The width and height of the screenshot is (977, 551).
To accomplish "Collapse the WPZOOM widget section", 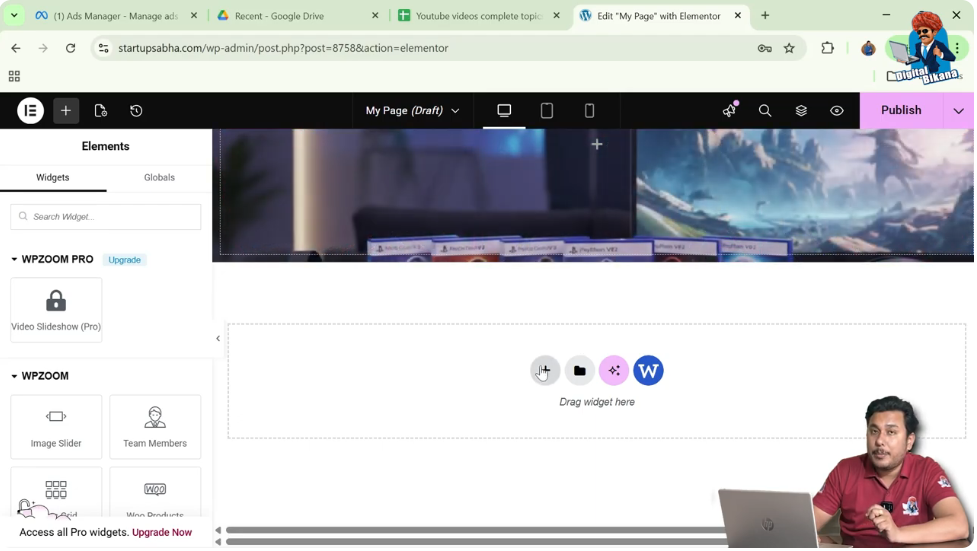I will (x=40, y=376).
